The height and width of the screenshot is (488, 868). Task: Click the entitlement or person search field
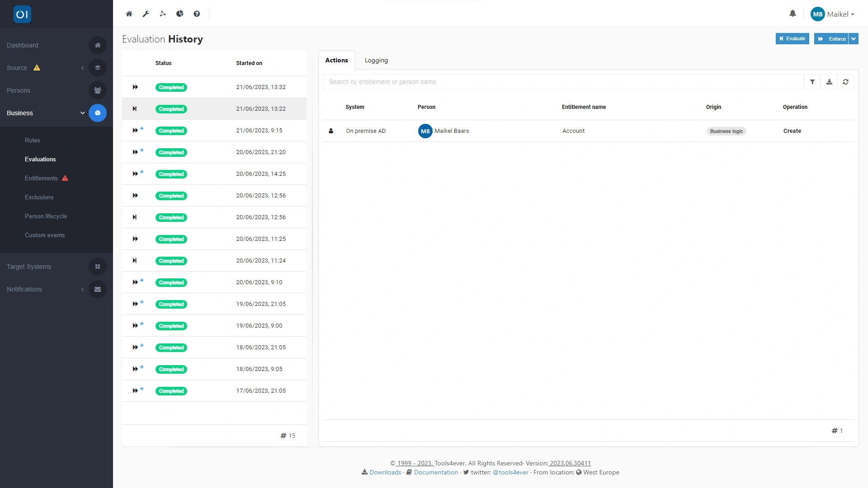coord(563,82)
